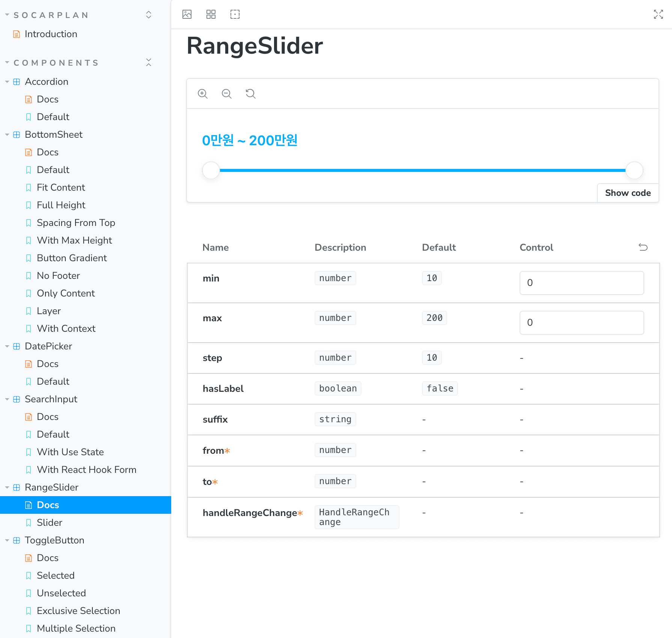Collapse all components with the arrows icon
Image resolution: width=672 pixels, height=638 pixels.
(149, 62)
